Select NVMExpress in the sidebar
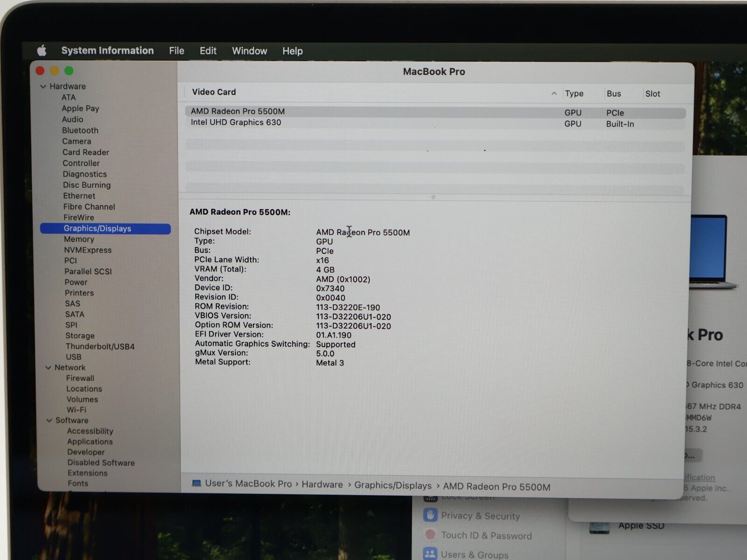Image resolution: width=747 pixels, height=560 pixels. tap(88, 250)
